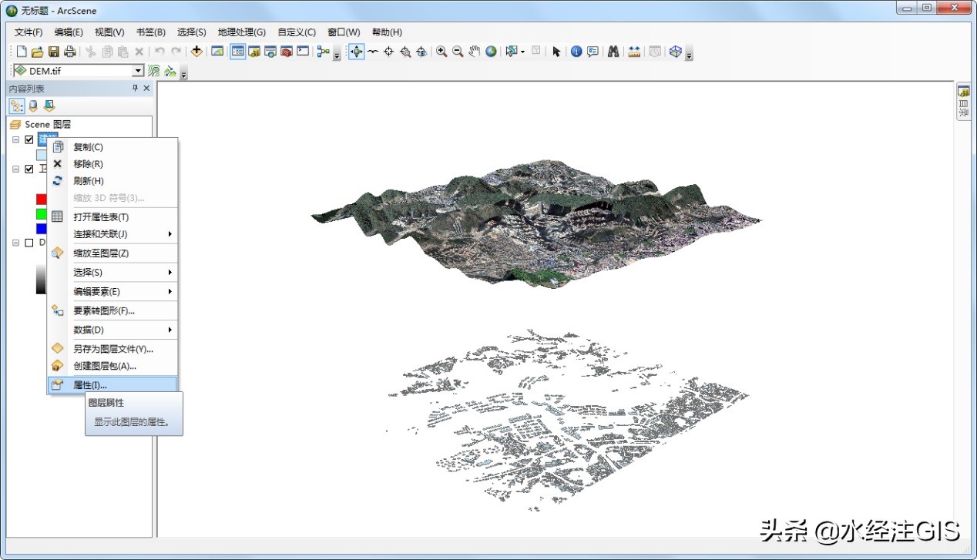Activate the Identify info tool

coord(576,52)
